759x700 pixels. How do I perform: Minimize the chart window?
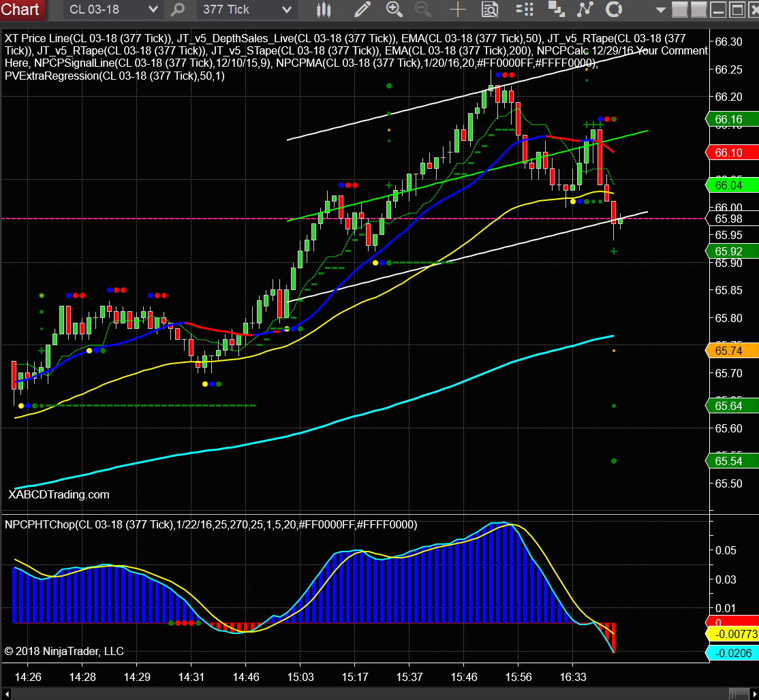[718, 10]
